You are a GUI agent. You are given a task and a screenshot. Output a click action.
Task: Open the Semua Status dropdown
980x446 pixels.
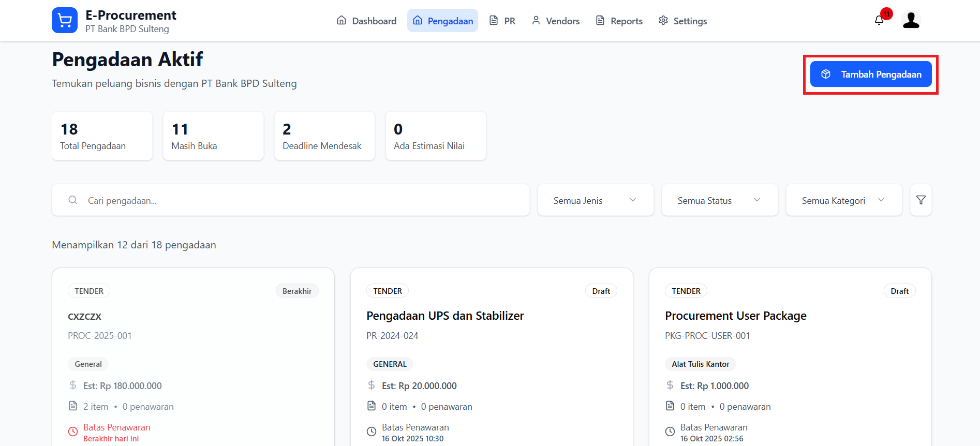pos(719,200)
